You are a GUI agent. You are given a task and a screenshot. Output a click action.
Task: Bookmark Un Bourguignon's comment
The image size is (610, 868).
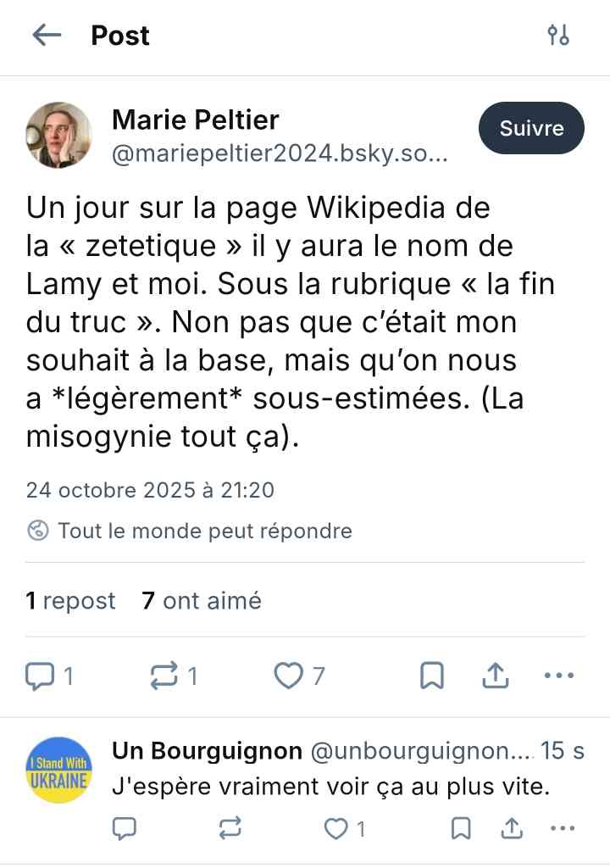[460, 827]
